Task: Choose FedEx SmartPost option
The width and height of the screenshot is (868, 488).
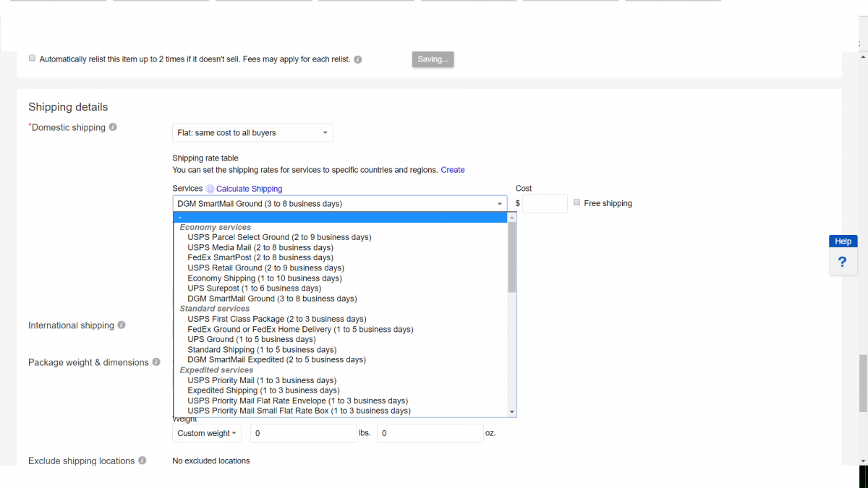Action: pyautogui.click(x=341, y=257)
